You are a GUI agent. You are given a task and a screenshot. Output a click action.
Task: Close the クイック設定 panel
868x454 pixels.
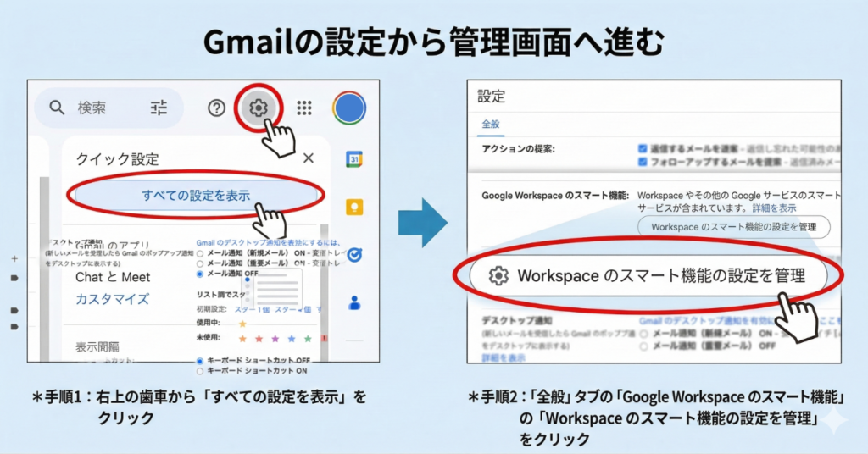click(x=309, y=158)
